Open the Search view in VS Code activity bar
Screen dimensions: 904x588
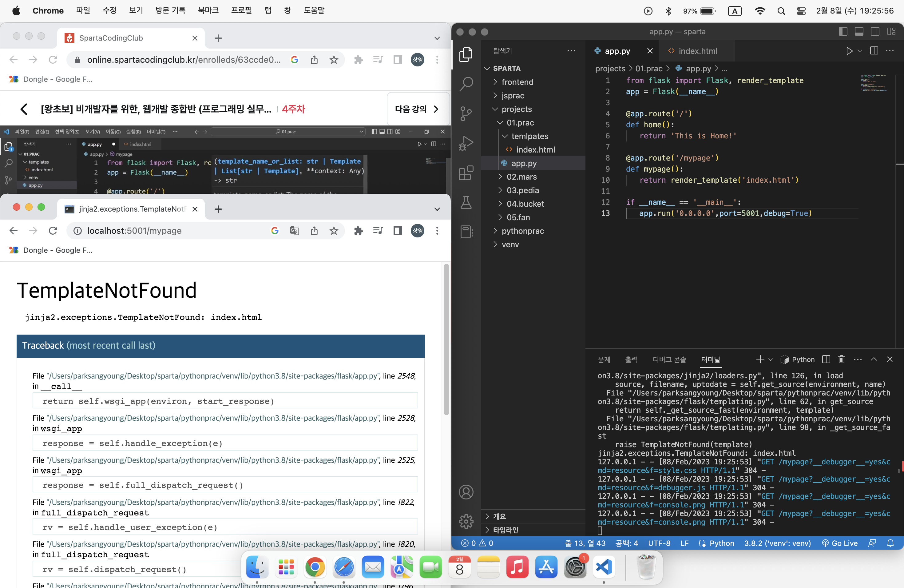coord(466,84)
